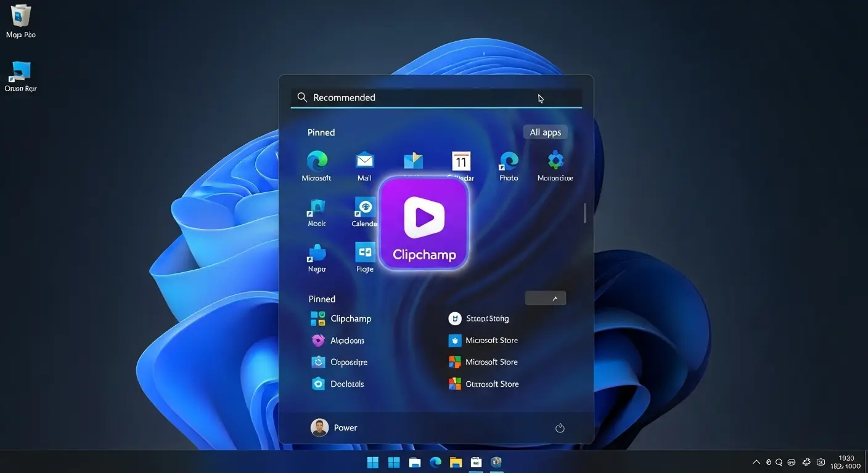Show hidden tray icons chevron
868x473 pixels.
coord(756,462)
